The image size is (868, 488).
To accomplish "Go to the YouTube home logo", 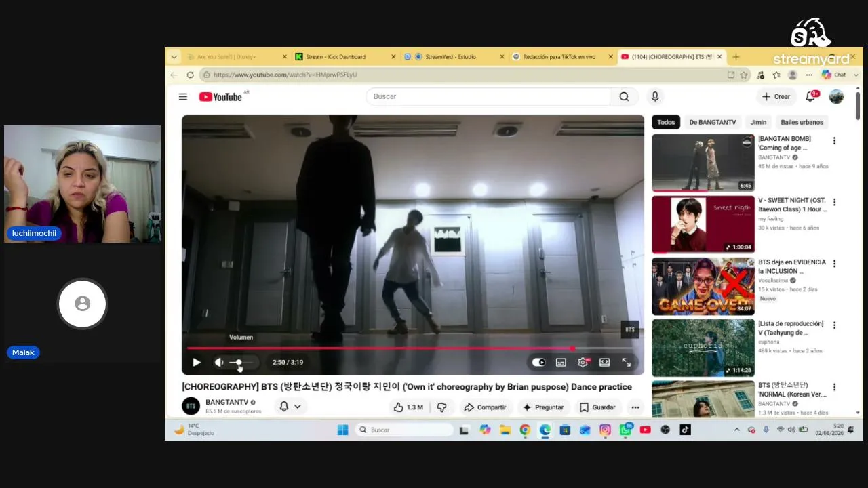I will [220, 97].
